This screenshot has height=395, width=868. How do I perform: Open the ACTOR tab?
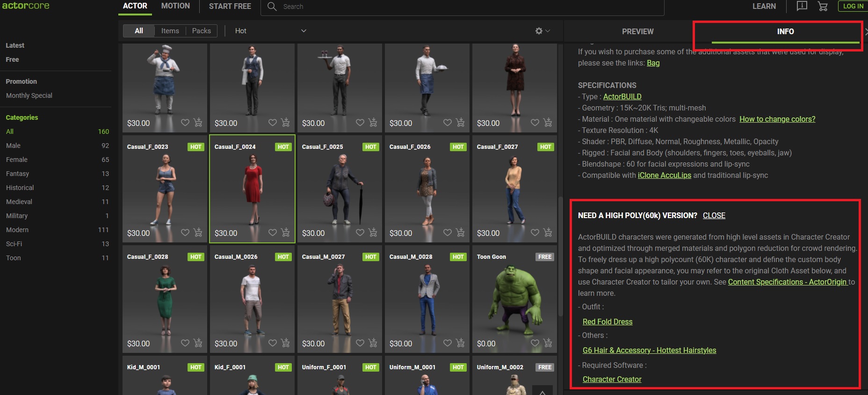[x=135, y=6]
